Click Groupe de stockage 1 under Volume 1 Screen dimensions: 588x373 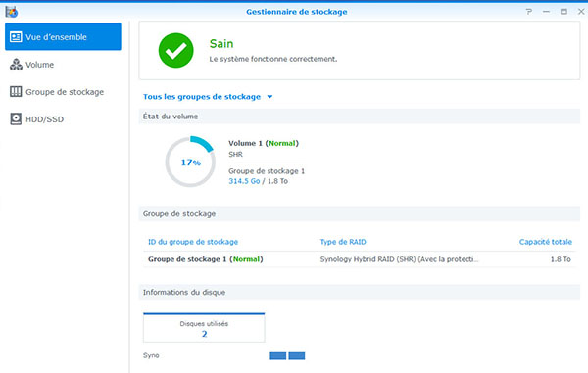267,171
